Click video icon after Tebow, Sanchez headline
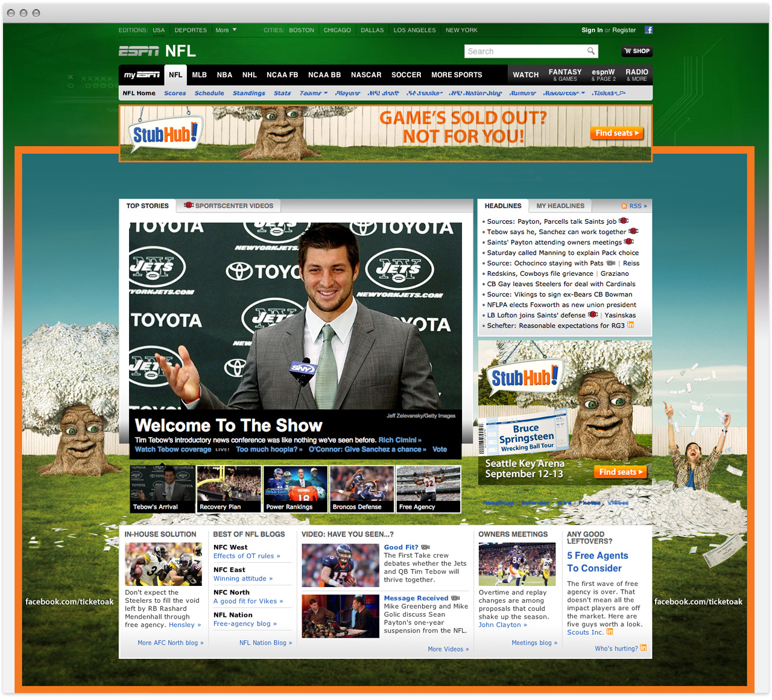The height and width of the screenshot is (700, 772). point(633,231)
